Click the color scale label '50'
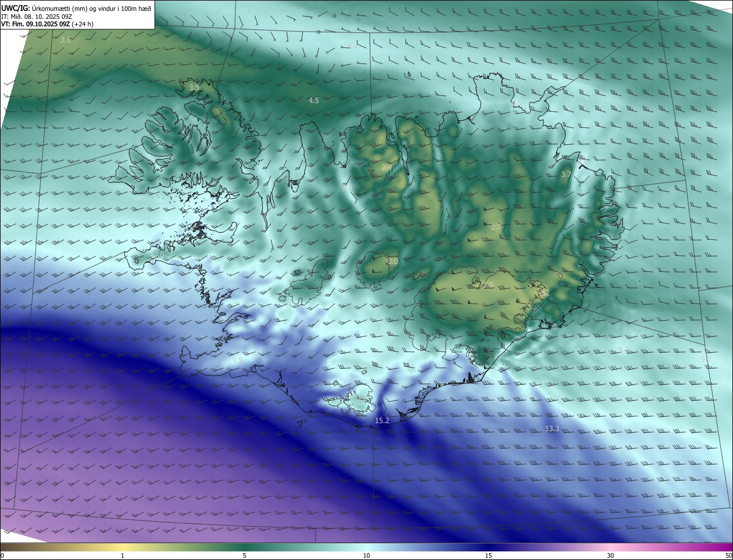733x560 pixels. [728, 555]
